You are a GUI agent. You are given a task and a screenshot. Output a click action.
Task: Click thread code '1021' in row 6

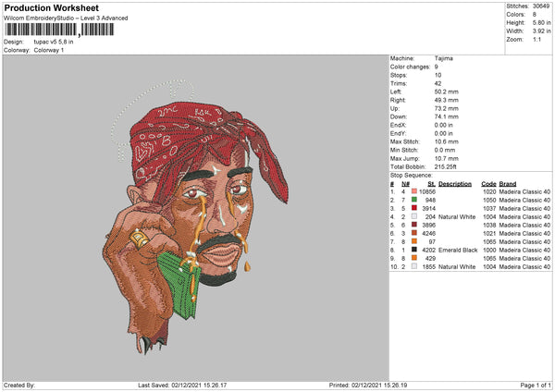[489, 234]
